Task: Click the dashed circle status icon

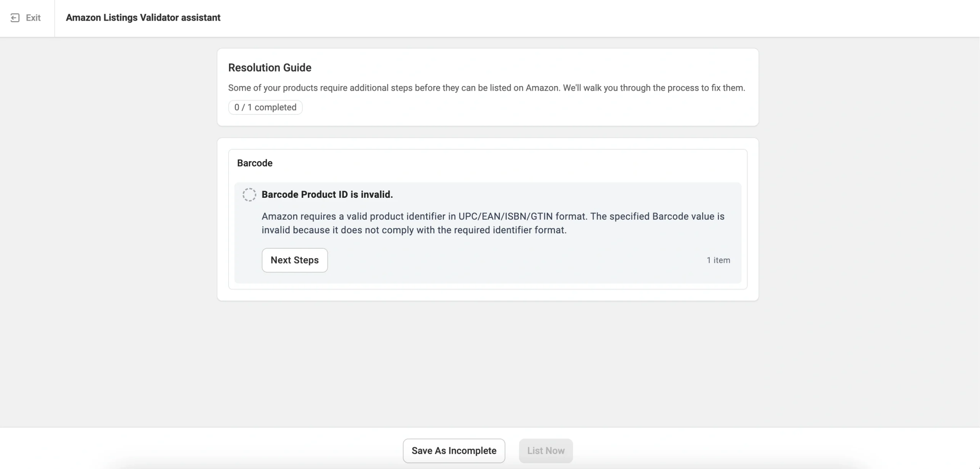Action: (249, 195)
